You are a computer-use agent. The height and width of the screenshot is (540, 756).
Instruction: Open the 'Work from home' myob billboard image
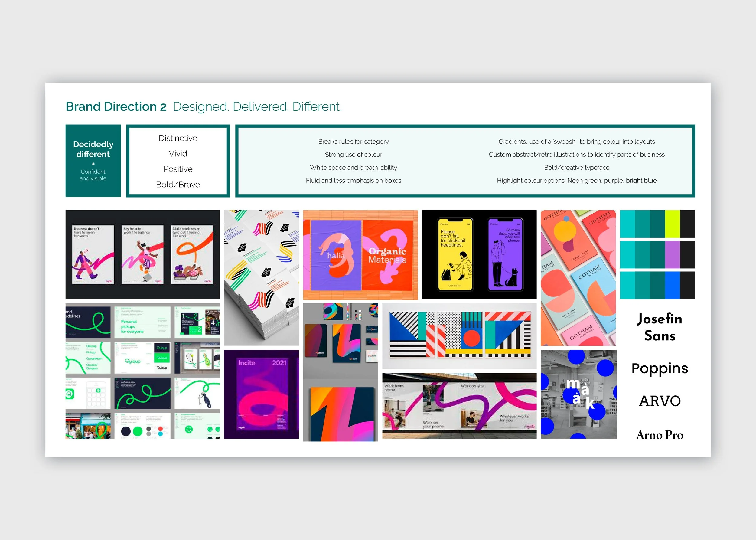click(x=459, y=406)
